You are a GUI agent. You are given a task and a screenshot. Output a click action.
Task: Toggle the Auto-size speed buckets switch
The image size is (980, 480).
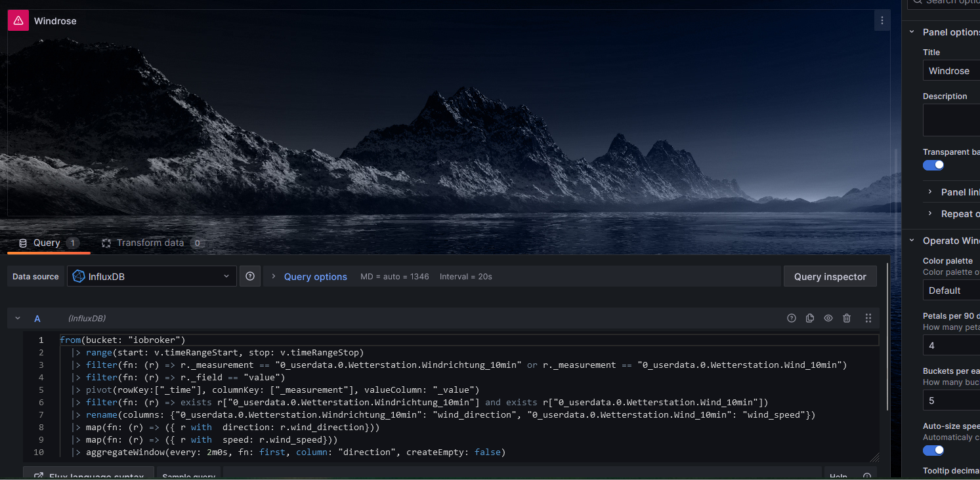pos(933,450)
